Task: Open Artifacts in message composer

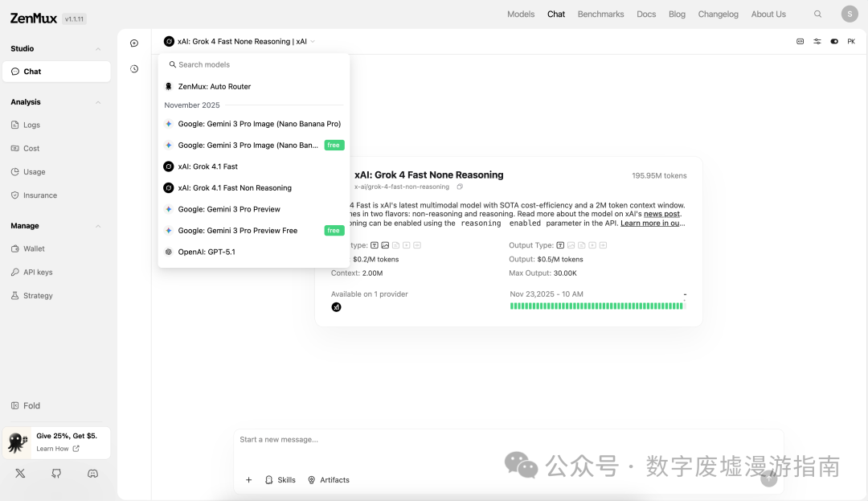Action: [x=328, y=480]
